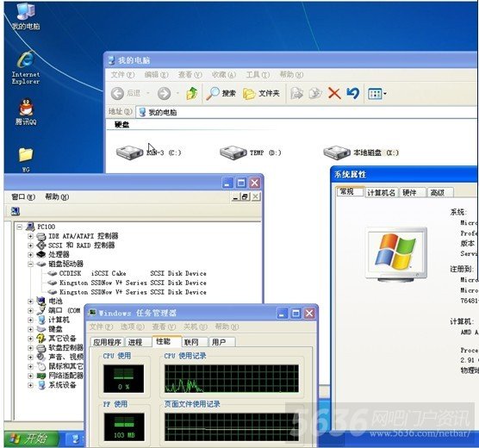Screen dimensions: 479x448
Task: Click the red Delete X toolbar icon
Action: 334,93
